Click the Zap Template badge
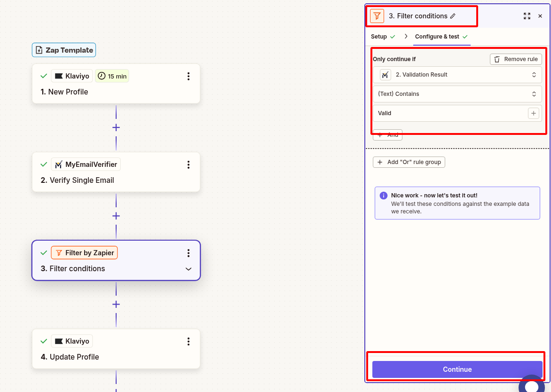 (x=64, y=50)
